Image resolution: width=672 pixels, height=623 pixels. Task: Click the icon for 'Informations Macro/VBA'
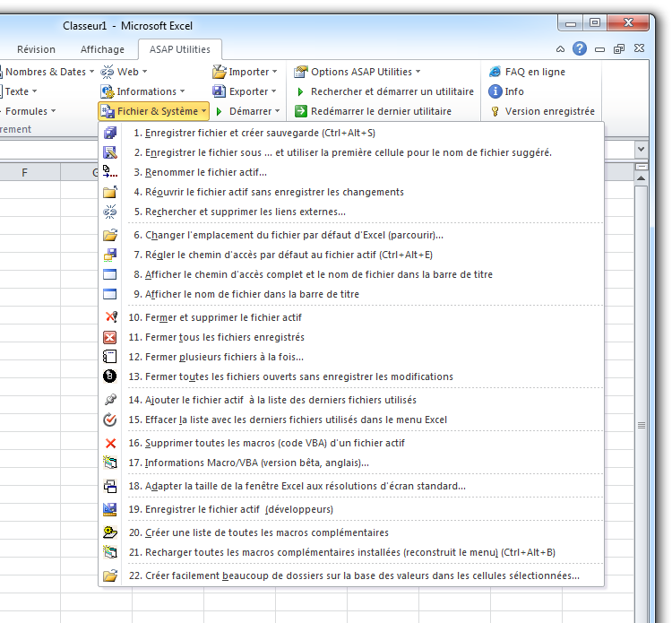point(110,463)
